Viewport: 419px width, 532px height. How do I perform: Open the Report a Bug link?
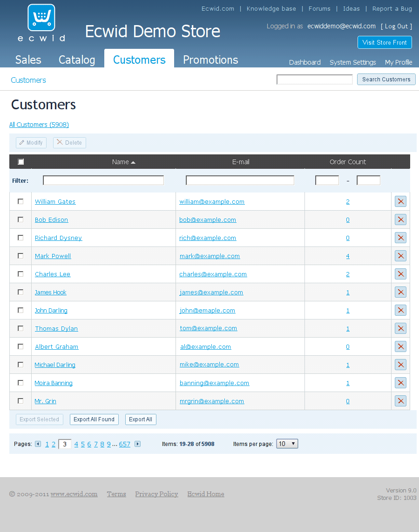pyautogui.click(x=392, y=9)
